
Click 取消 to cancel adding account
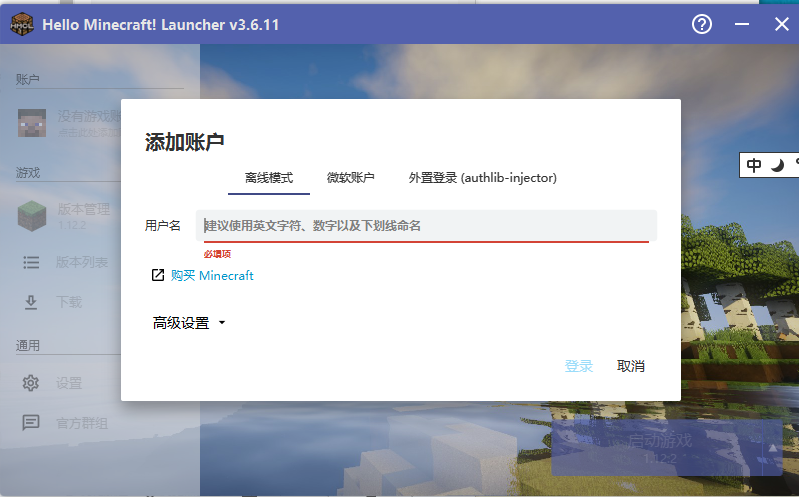click(x=631, y=366)
